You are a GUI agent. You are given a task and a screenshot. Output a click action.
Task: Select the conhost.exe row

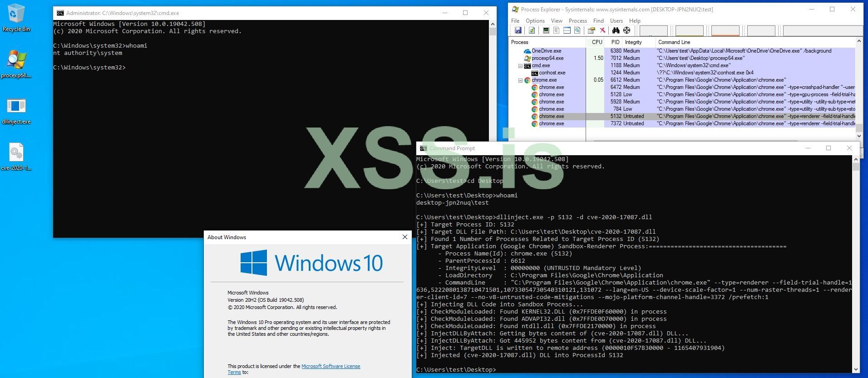pos(682,73)
